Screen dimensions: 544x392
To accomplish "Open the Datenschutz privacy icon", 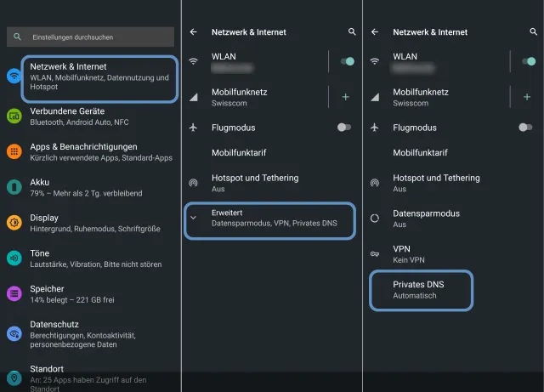I will click(14, 334).
